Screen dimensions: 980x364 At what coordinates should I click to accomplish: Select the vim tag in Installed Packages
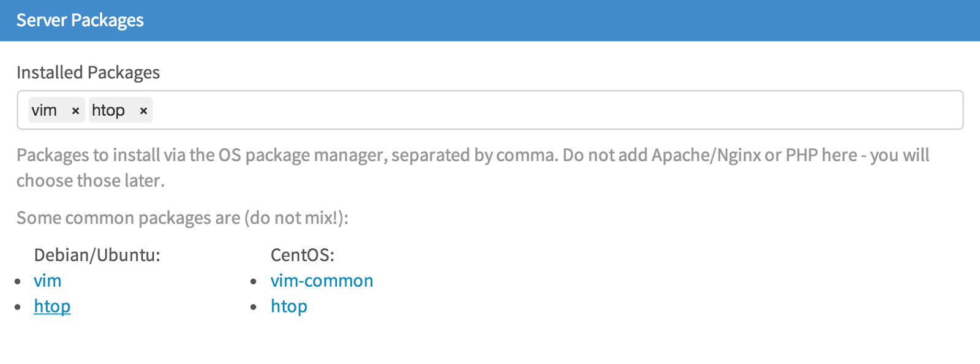[44, 110]
